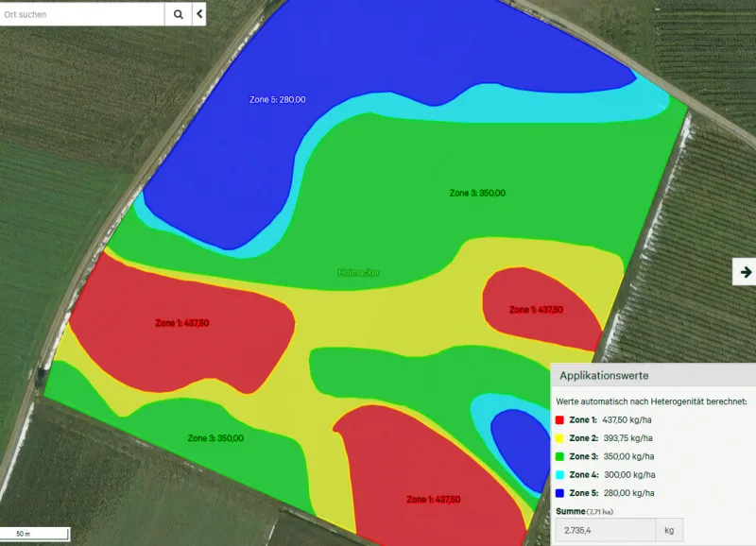Focus the 'Ort suchen' search field

tap(82, 14)
